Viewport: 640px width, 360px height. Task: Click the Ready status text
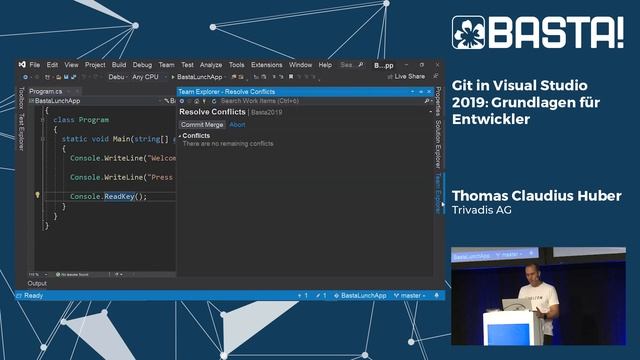point(33,296)
